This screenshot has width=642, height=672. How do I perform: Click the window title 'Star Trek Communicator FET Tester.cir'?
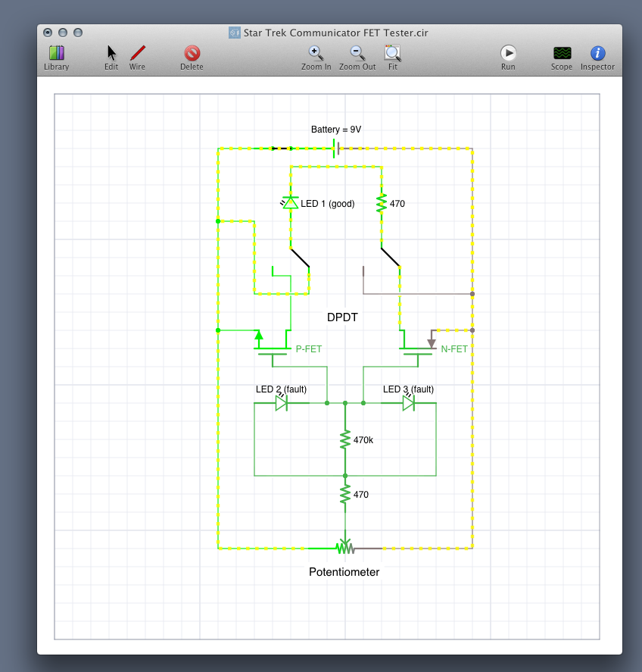[336, 33]
